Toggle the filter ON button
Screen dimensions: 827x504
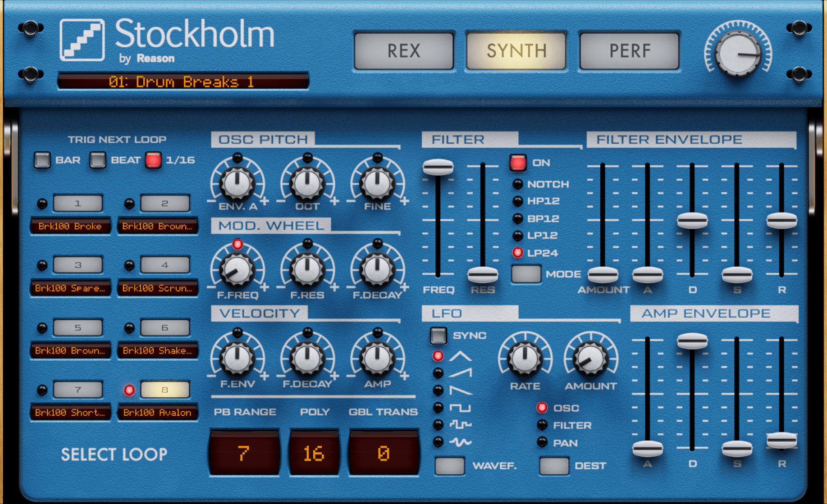click(x=518, y=163)
